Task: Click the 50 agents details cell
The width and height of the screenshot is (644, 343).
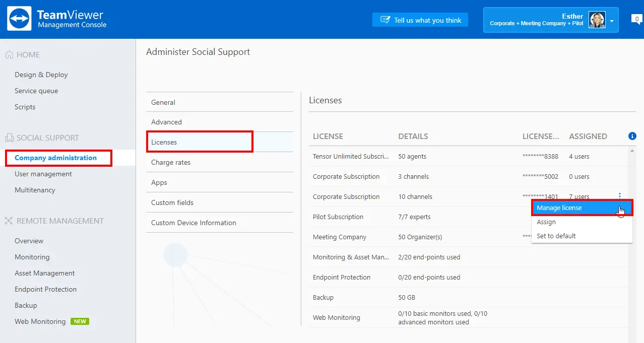Action: (412, 156)
